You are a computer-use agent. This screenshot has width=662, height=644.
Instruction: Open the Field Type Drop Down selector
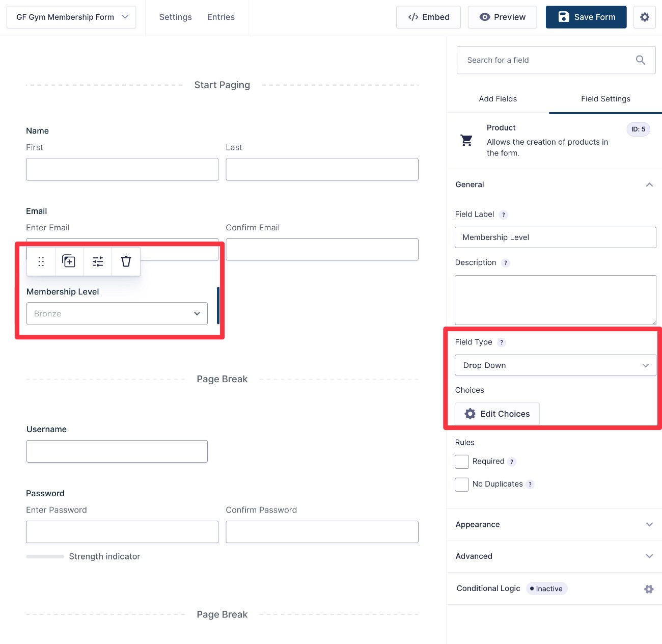point(555,365)
